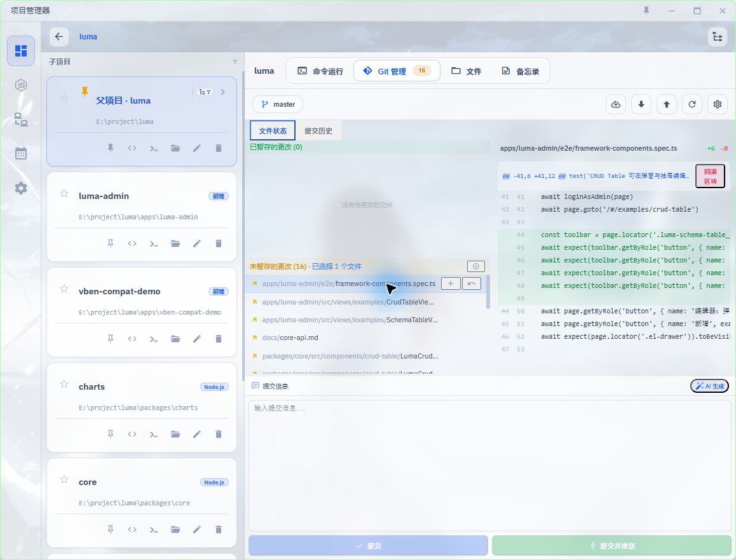Star the parent project luma
Screen dimensions: 736x560
[64, 98]
